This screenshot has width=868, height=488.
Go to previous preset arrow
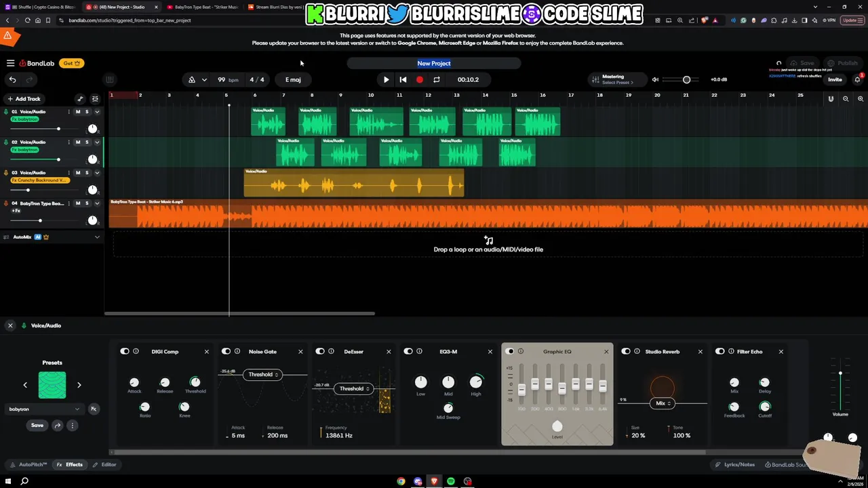coord(25,385)
